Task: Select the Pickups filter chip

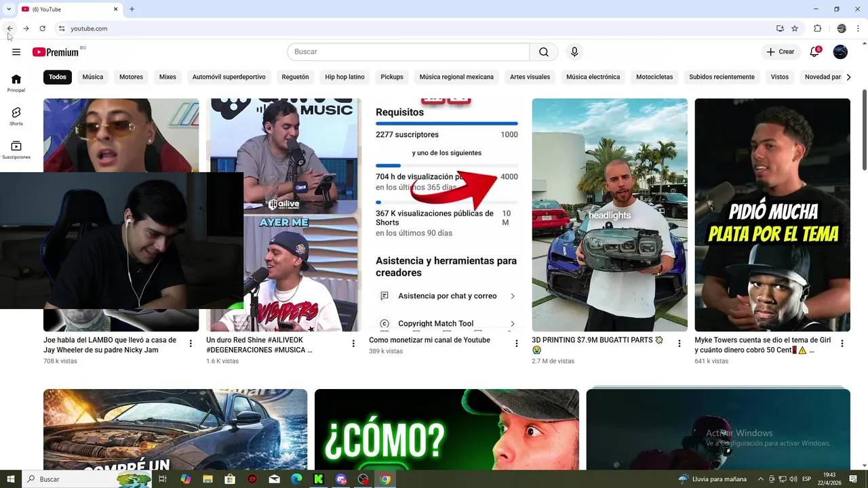Action: [392, 77]
